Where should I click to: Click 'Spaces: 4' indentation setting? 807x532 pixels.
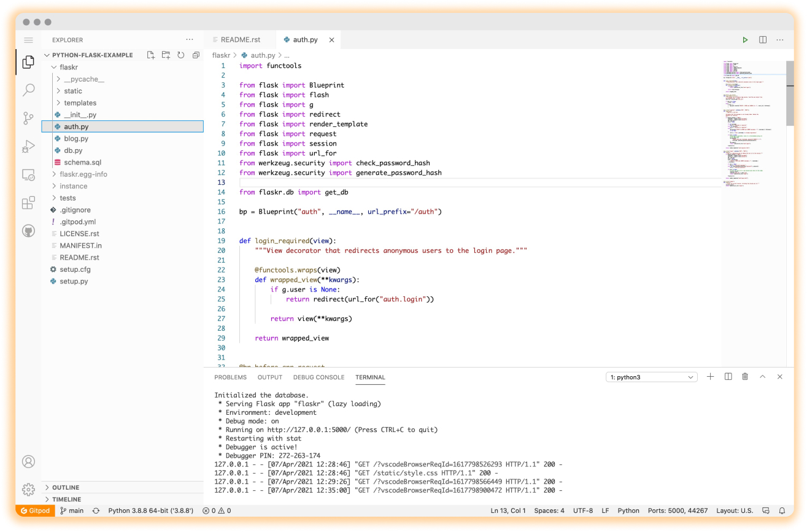pos(549,511)
